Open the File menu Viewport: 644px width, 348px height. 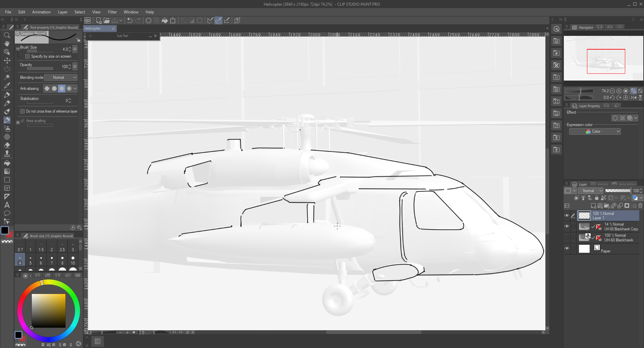[x=8, y=12]
